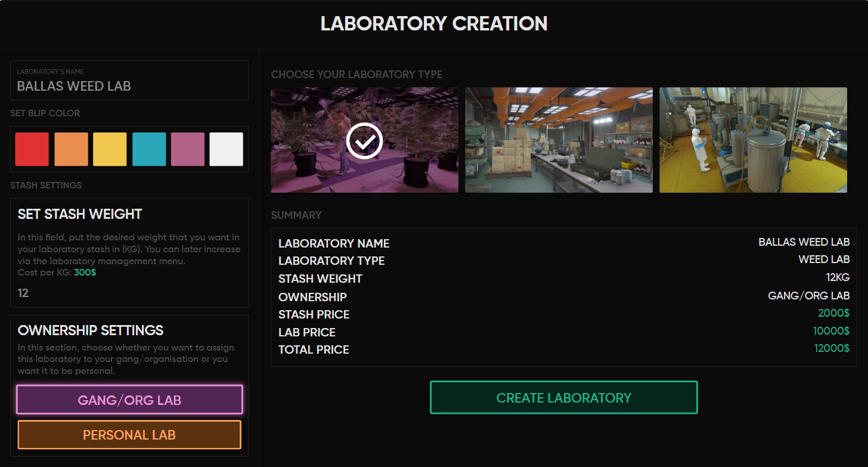The width and height of the screenshot is (868, 467).
Task: Select the weed lab thumbnail with the checkmark
Action: (364, 140)
